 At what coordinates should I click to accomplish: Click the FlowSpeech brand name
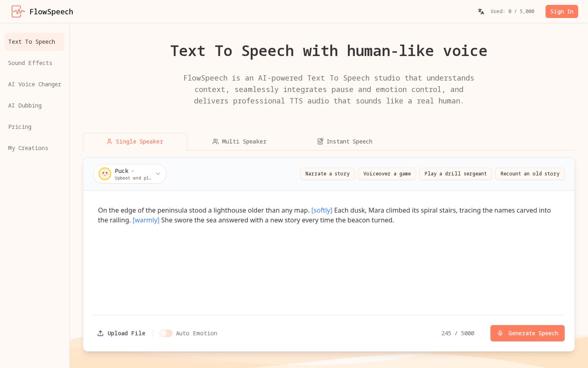pos(51,11)
